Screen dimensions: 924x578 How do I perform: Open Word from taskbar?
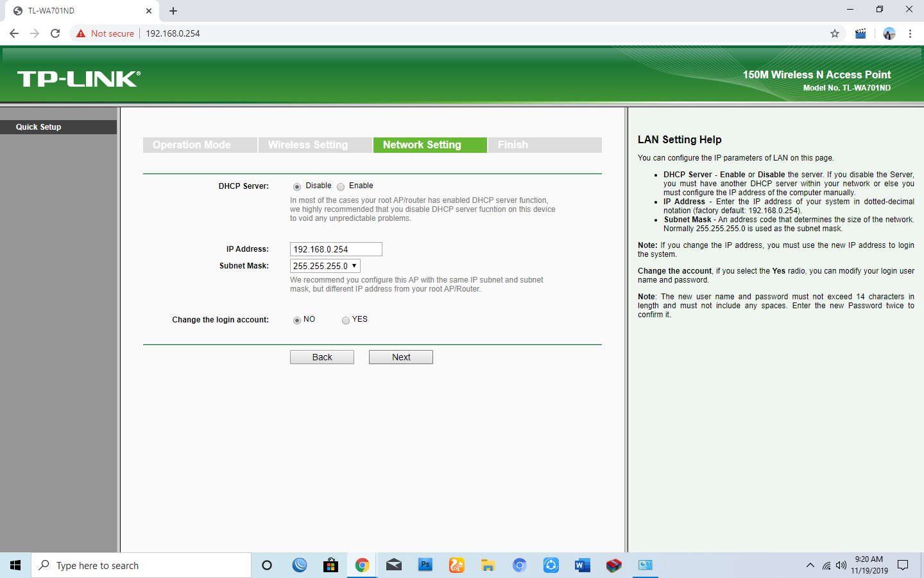[x=582, y=565]
